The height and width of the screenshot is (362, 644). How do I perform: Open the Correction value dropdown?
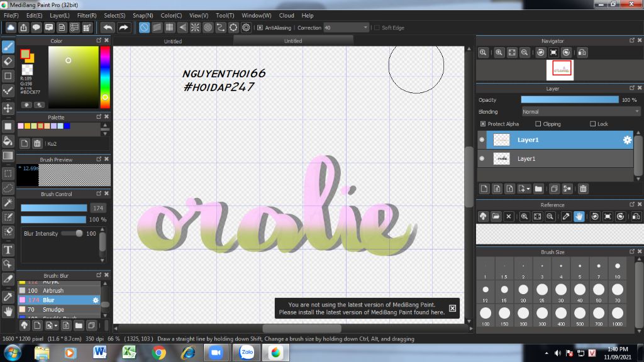point(365,28)
